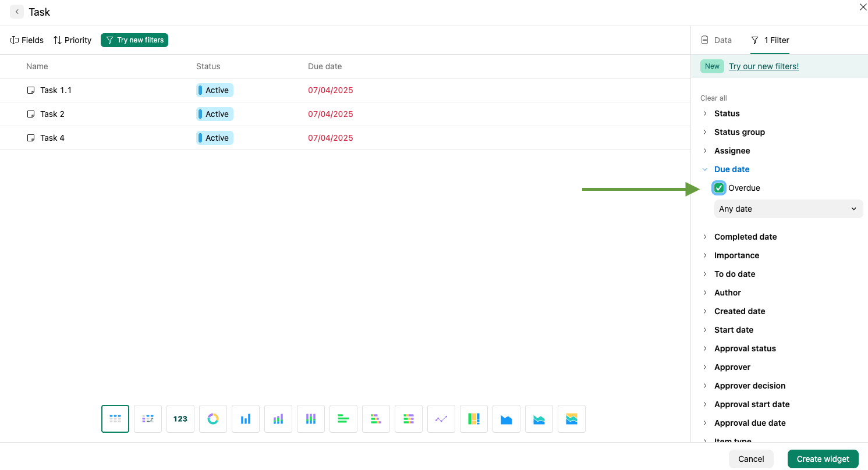Select the stacked area chart type
868x470 pixels.
point(539,419)
